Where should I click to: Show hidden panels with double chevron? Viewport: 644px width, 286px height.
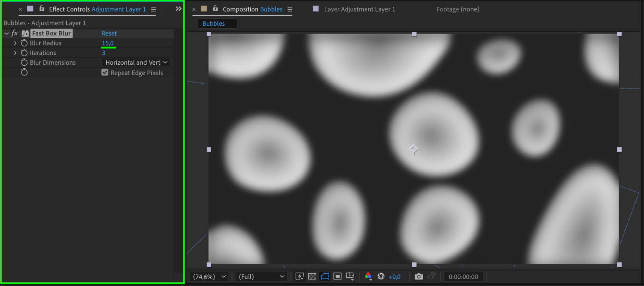(x=178, y=9)
